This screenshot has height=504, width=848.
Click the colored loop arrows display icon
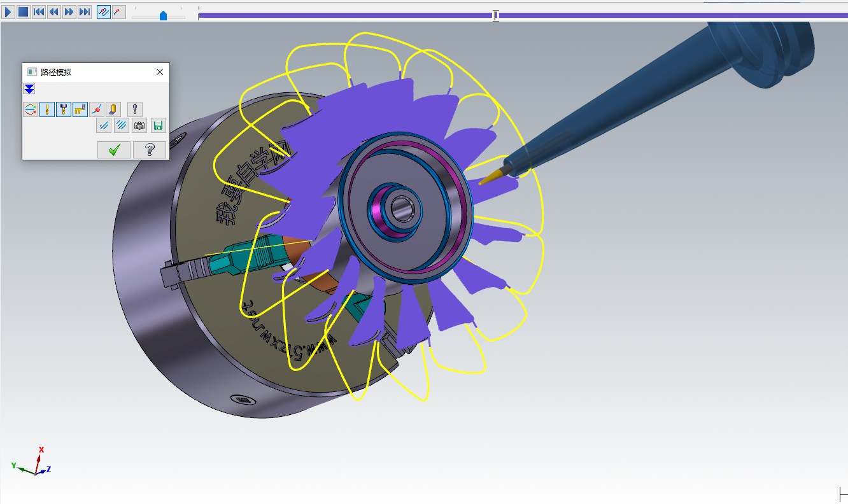click(31, 109)
